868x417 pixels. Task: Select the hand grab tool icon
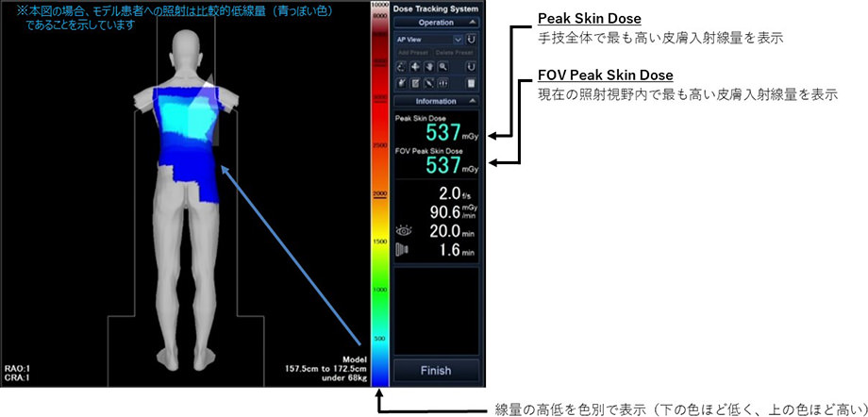429,67
